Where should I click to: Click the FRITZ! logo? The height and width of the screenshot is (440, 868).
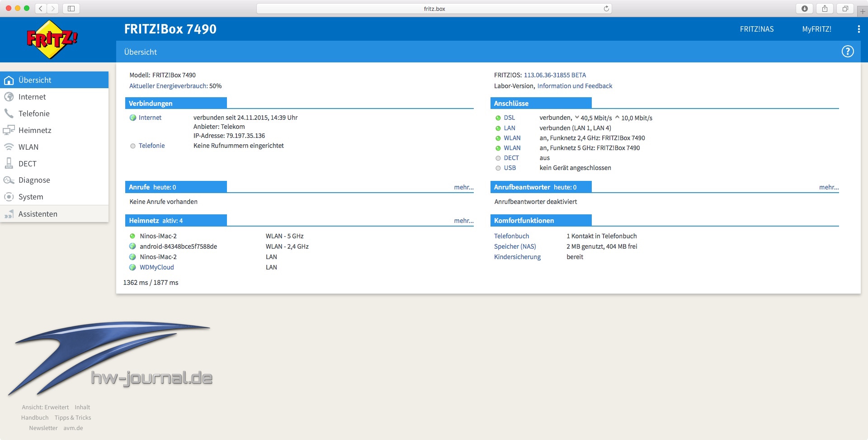tap(52, 39)
